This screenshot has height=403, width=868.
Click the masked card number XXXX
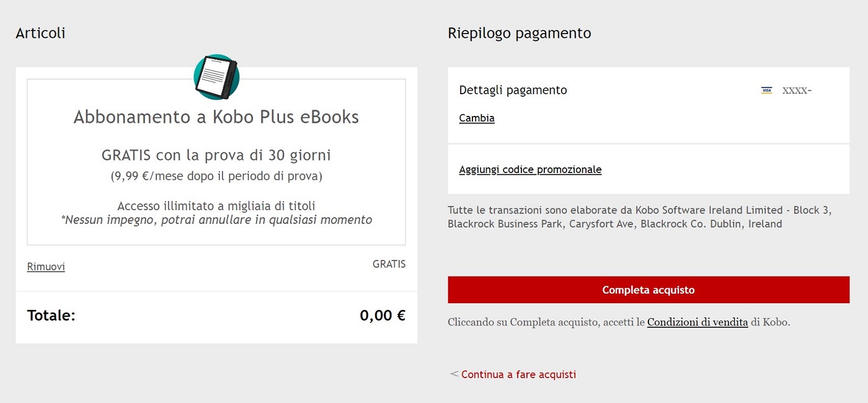[x=797, y=90]
